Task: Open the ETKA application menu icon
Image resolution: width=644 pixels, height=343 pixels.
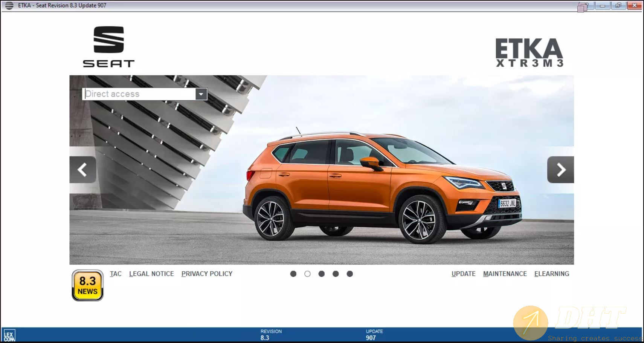Action: point(9,6)
